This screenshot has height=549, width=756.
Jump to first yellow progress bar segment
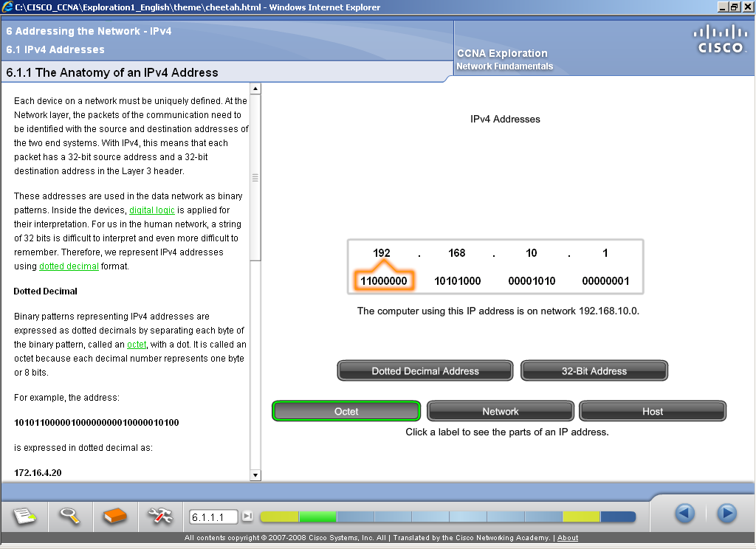coord(279,517)
